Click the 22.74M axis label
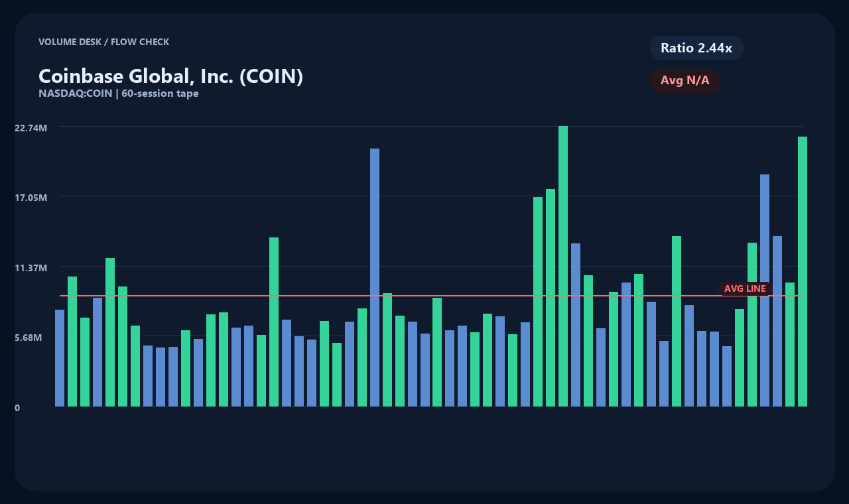This screenshot has width=849, height=504. [x=31, y=127]
